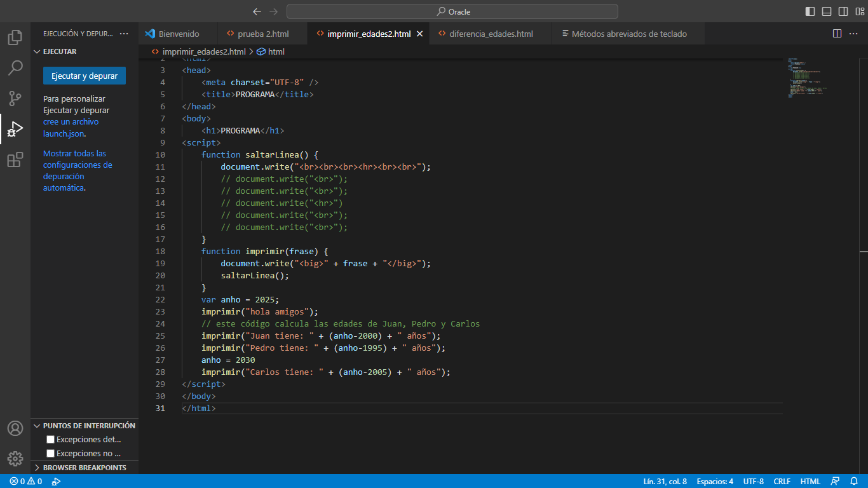Screen dimensions: 868x488
Task: Open Métodos abreviados de teclado tab
Action: point(628,34)
